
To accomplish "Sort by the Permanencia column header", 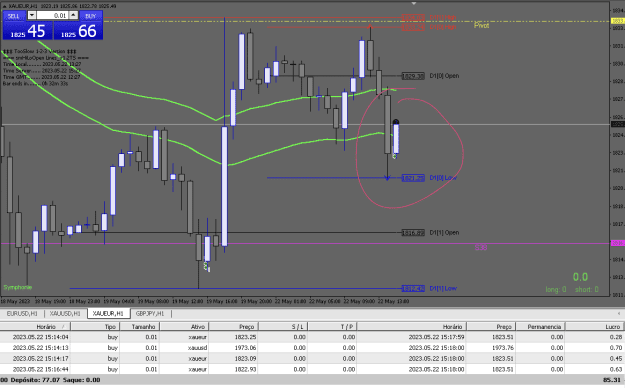I will (540, 327).
